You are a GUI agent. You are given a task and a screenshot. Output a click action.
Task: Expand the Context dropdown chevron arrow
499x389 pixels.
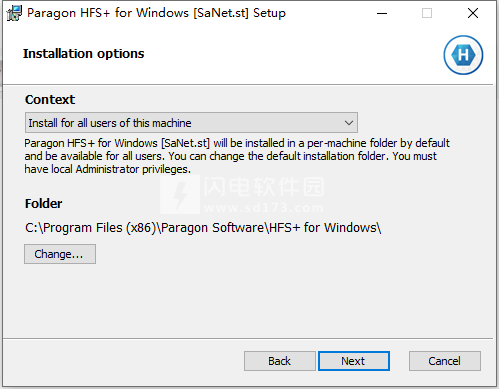pyautogui.click(x=349, y=123)
